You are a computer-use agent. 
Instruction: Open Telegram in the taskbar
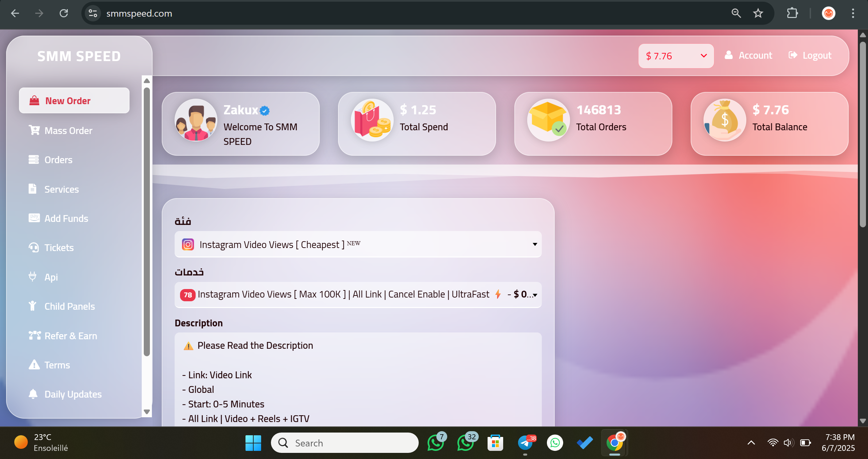526,443
